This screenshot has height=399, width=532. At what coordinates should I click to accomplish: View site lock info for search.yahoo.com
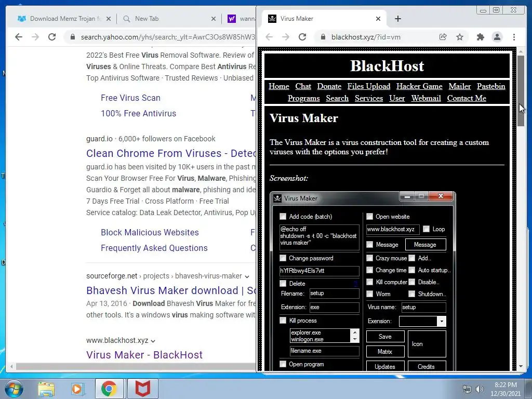73,37
